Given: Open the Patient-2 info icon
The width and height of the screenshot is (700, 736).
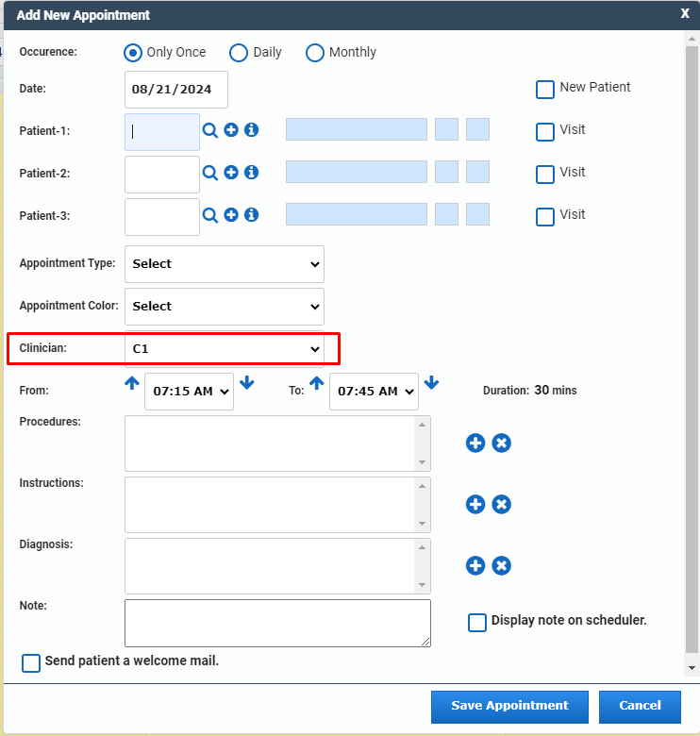Looking at the screenshot, I should click(252, 173).
